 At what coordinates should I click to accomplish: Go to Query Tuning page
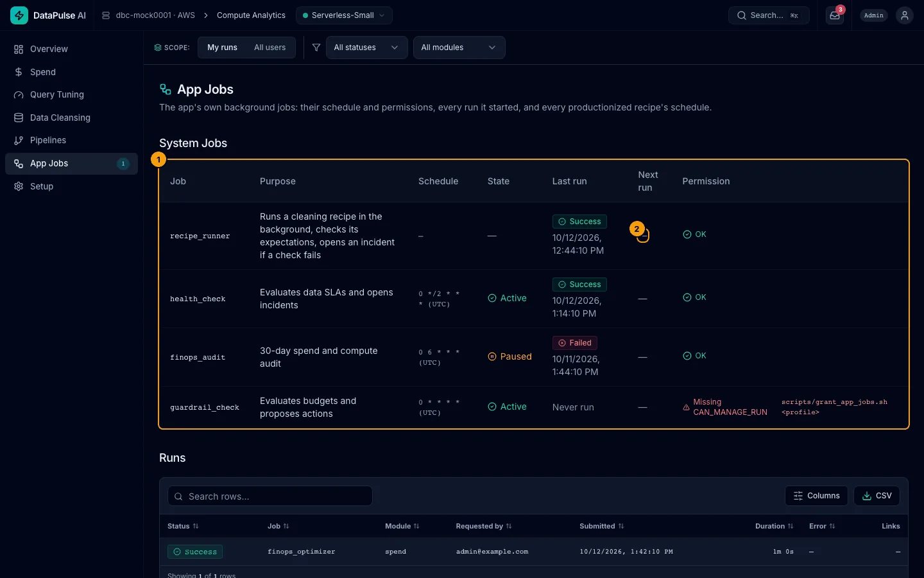[x=71, y=95]
